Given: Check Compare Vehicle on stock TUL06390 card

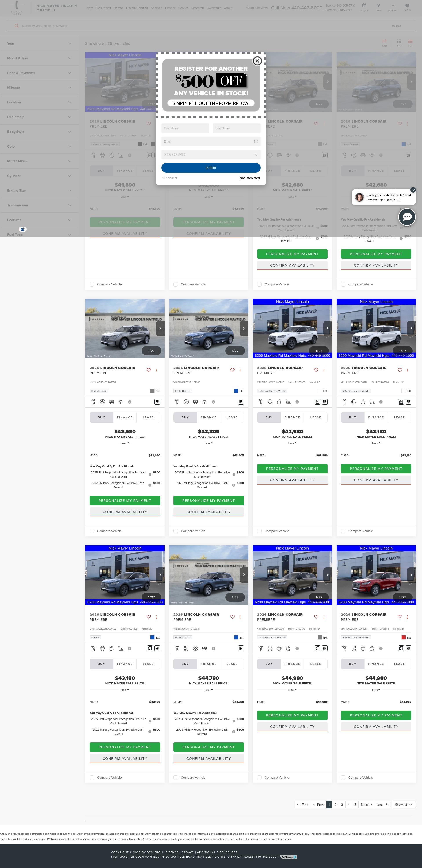Looking at the screenshot, I should click(343, 531).
